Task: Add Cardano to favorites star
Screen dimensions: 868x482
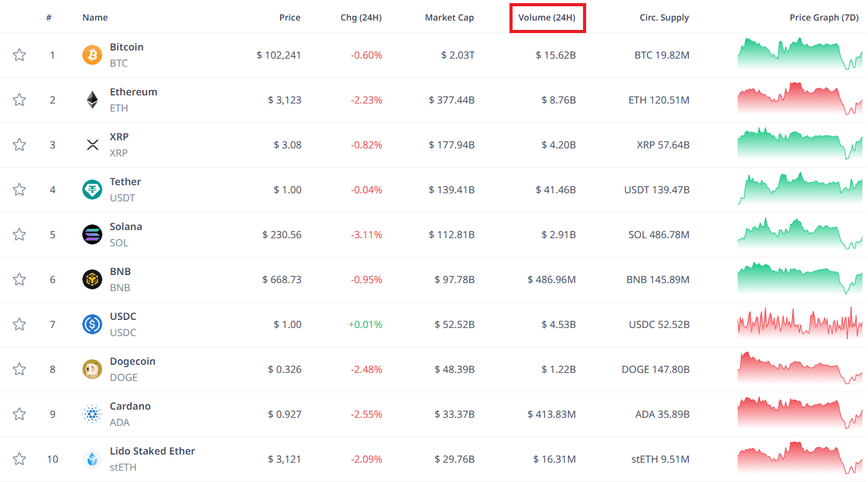Action: [x=19, y=414]
